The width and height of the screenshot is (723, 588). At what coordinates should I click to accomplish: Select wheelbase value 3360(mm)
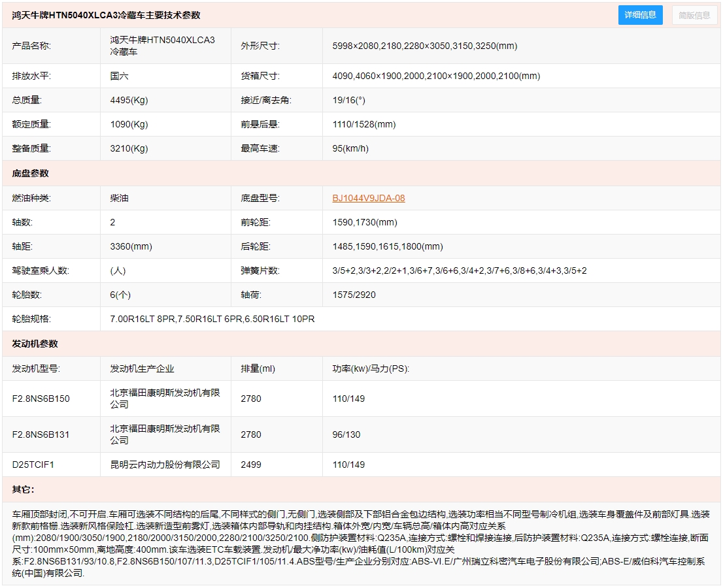(x=131, y=246)
